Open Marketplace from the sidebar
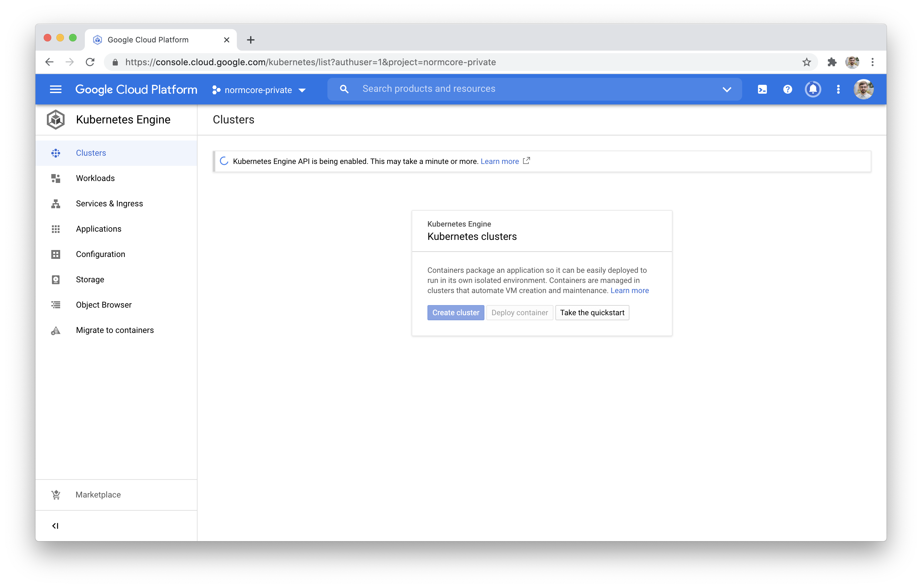 [x=98, y=495]
